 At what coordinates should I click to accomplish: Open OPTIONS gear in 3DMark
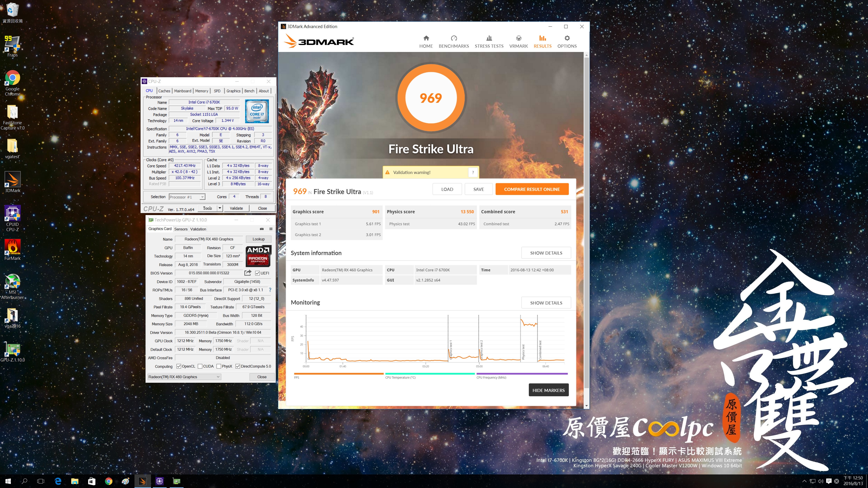567,42
